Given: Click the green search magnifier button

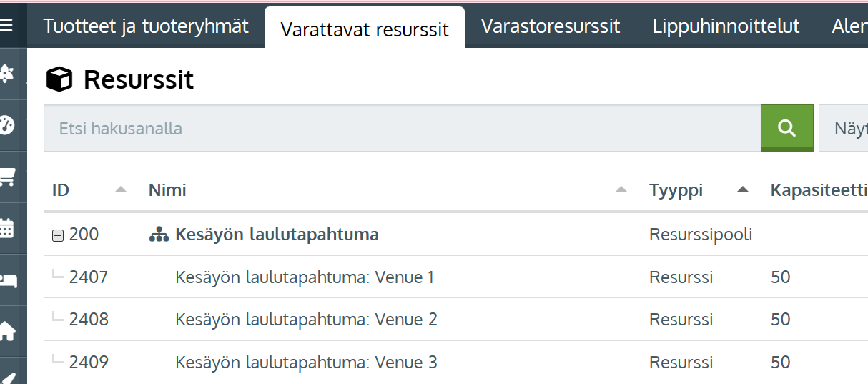Looking at the screenshot, I should 786,128.
